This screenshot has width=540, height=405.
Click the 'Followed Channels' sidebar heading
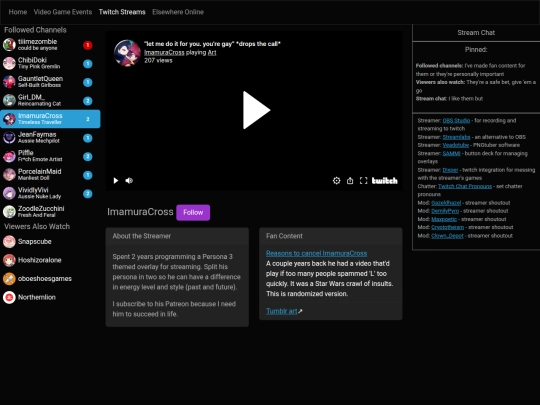tap(35, 30)
